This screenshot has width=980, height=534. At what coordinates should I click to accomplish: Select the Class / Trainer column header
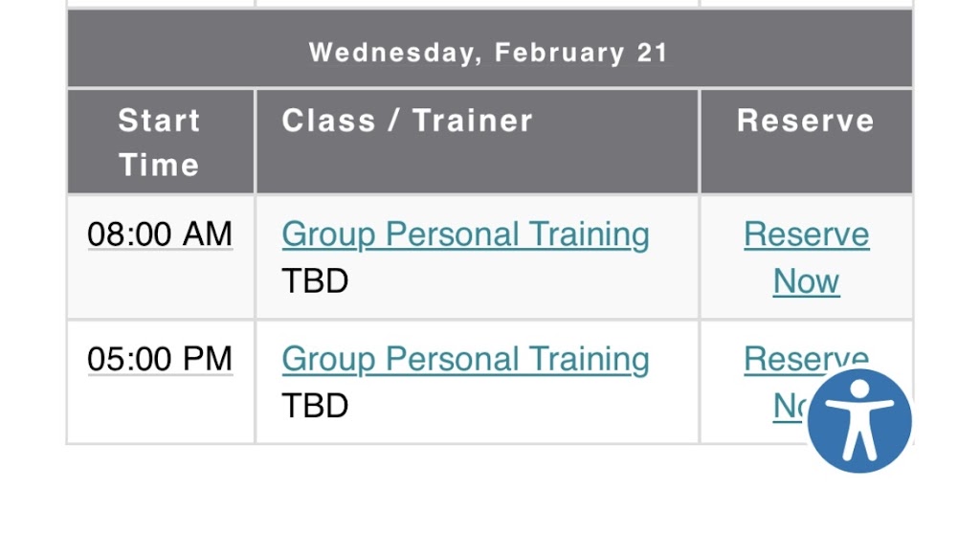tap(407, 122)
